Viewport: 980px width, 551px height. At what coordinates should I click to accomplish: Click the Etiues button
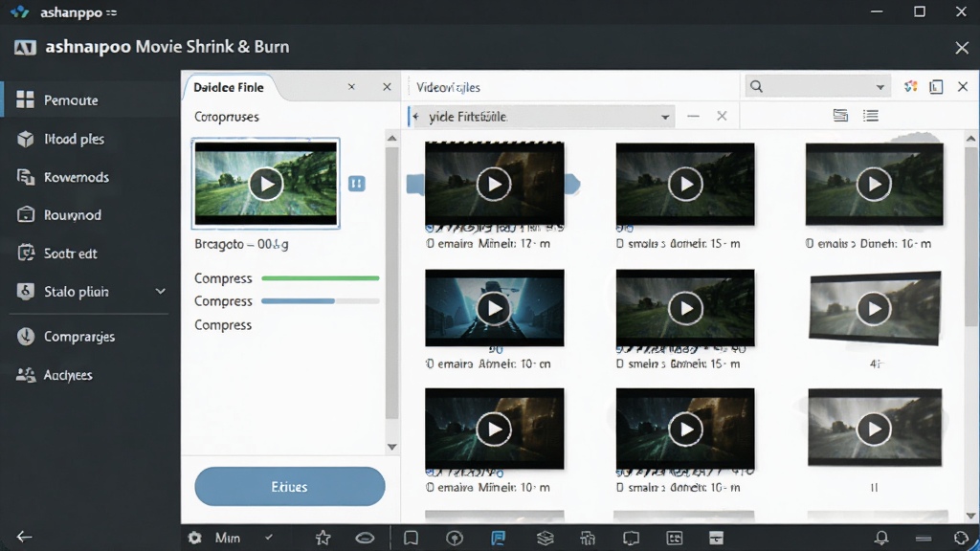[x=289, y=487]
